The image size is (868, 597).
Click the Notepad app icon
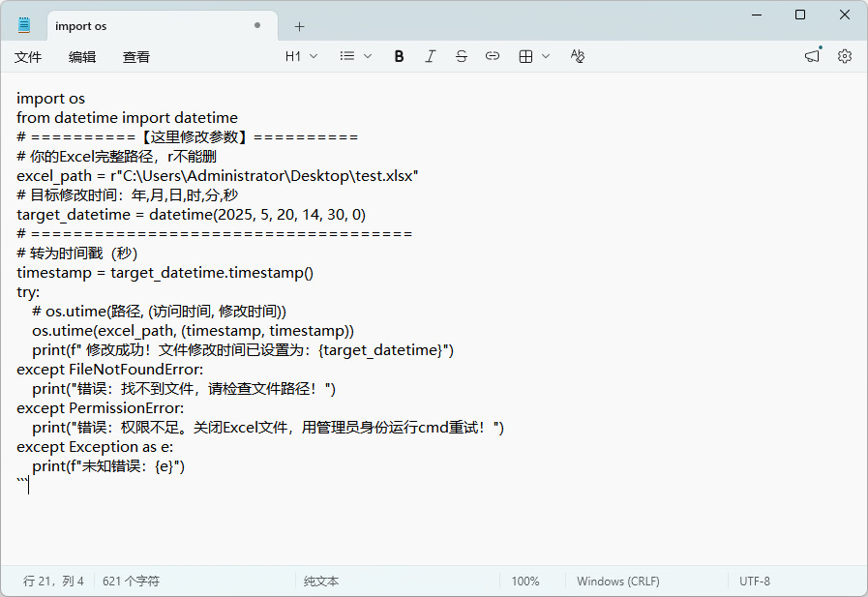24,25
